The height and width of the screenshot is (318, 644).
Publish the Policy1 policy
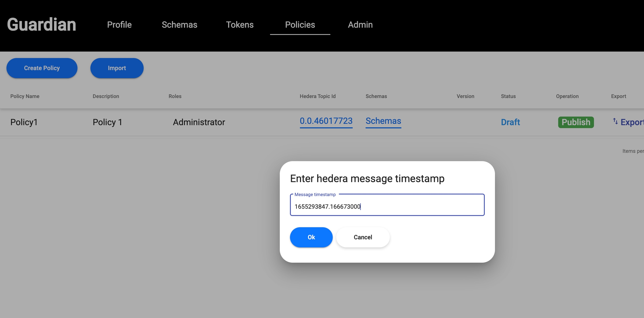click(x=576, y=122)
